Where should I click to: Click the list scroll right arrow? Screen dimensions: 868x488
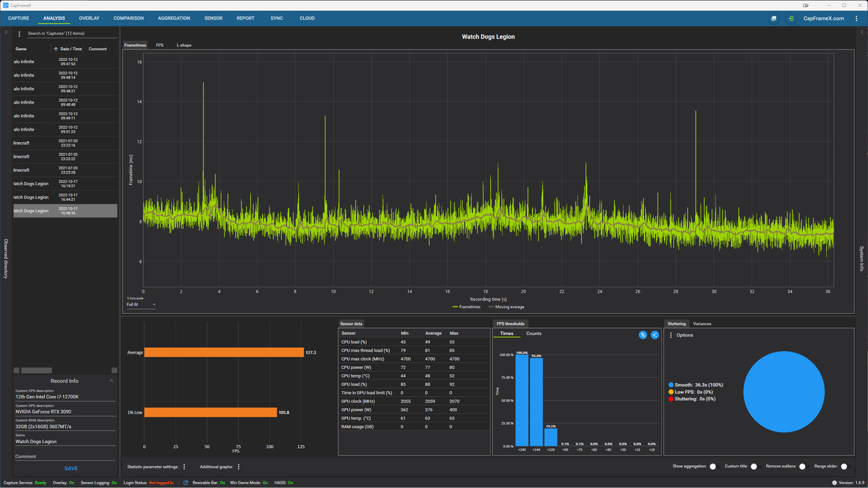coord(114,370)
